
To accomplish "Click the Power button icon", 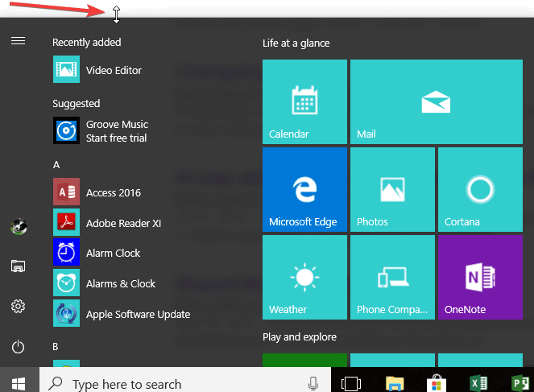I will coord(18,347).
